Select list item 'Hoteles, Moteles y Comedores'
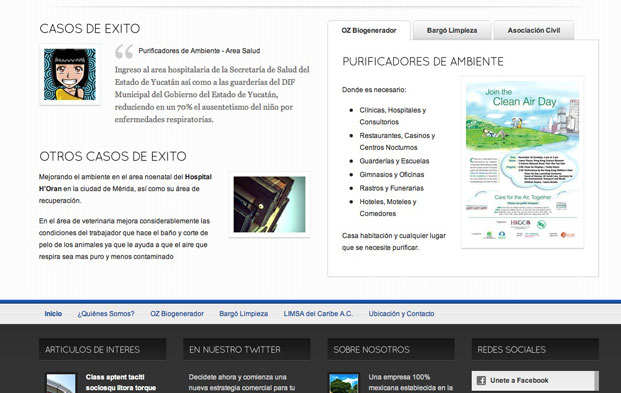Viewport: 621px width, 393px height. (388, 208)
